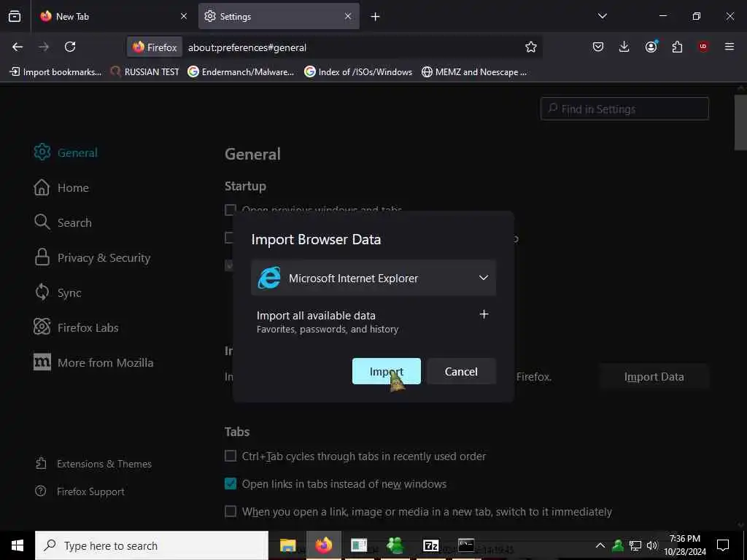Viewport: 747px width, 560px height.
Task: Select General in the settings sidebar
Action: point(66,152)
